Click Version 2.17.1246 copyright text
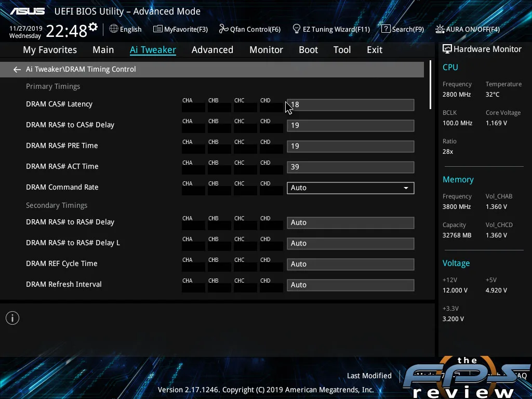532x399 pixels. (x=265, y=390)
